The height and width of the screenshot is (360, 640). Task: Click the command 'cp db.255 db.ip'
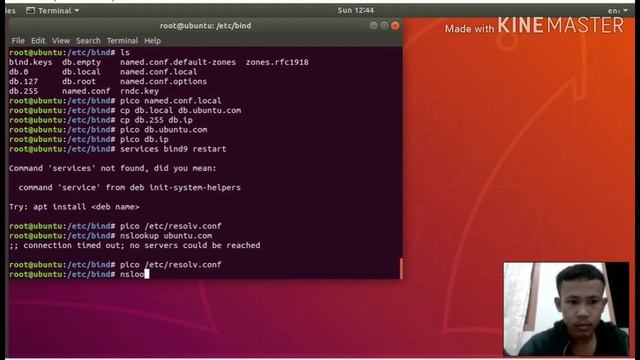coord(156,120)
